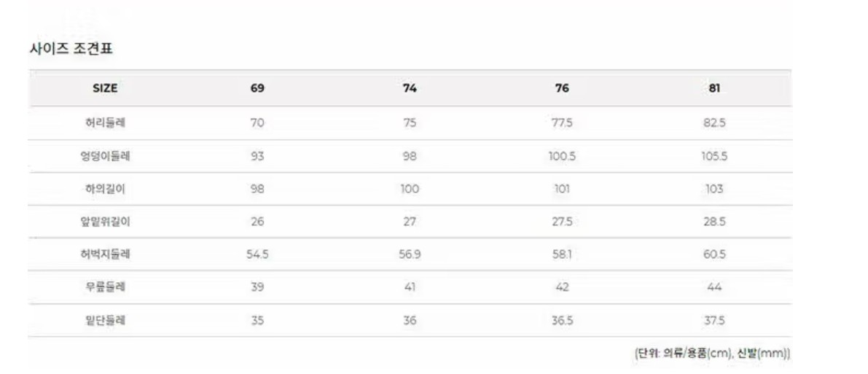Viewport: 868px width, 374px height.
Task: Click the size 76 column header
Action: point(562,88)
